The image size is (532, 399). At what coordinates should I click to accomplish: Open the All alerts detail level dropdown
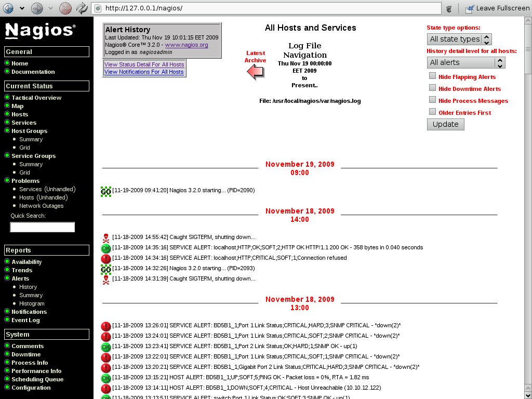[466, 62]
